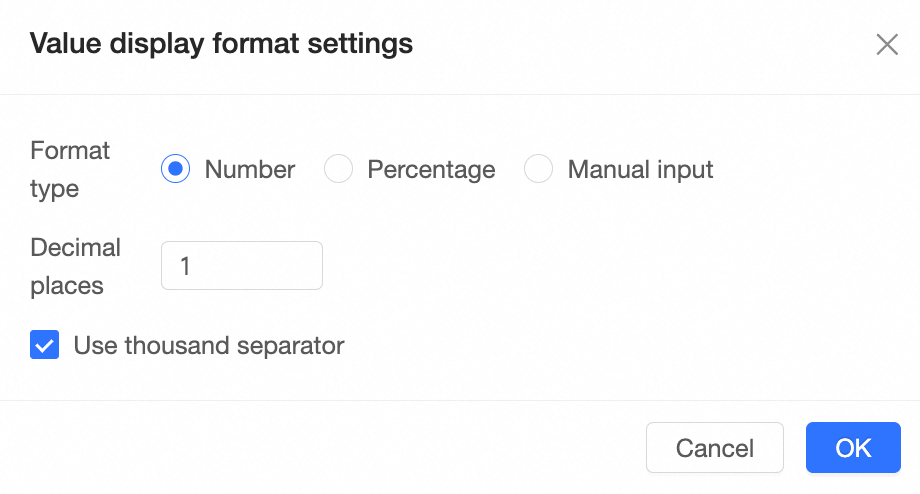920x494 pixels.
Task: Click the "Format type" field label
Action: [x=70, y=170]
